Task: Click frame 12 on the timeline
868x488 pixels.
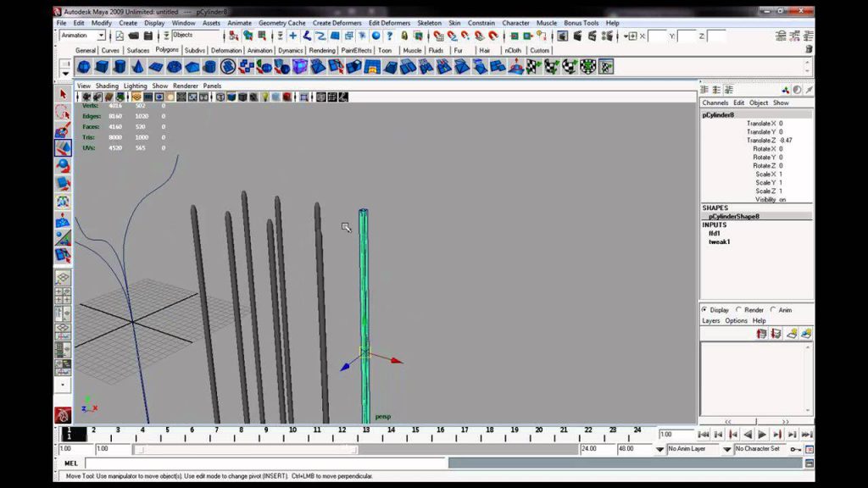Action: (x=342, y=430)
